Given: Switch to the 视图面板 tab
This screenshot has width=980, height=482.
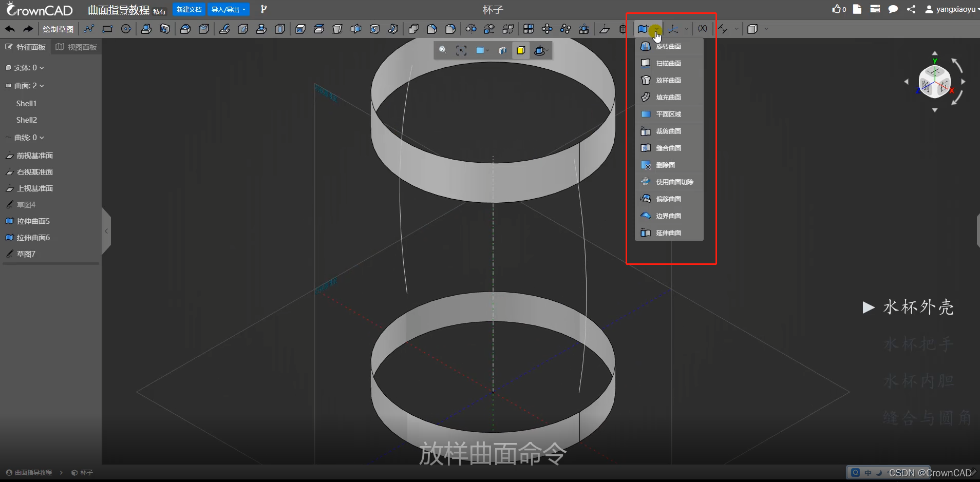Looking at the screenshot, I should 77,47.
